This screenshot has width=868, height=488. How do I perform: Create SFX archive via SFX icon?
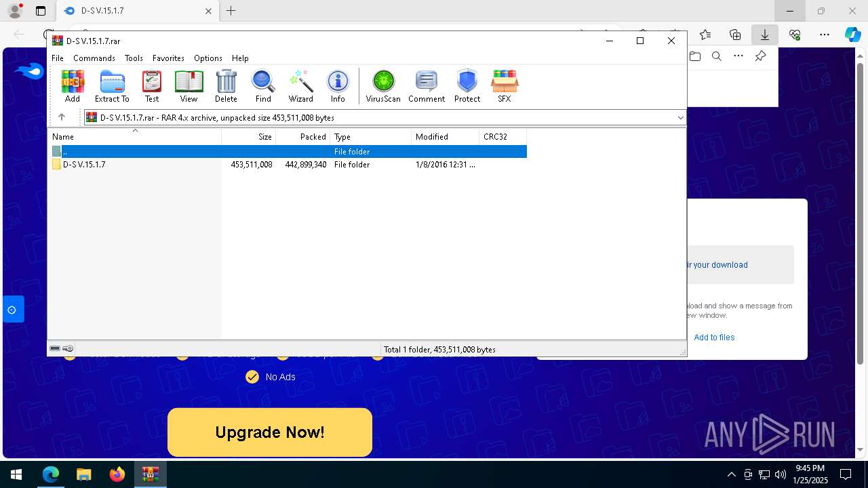coord(505,86)
